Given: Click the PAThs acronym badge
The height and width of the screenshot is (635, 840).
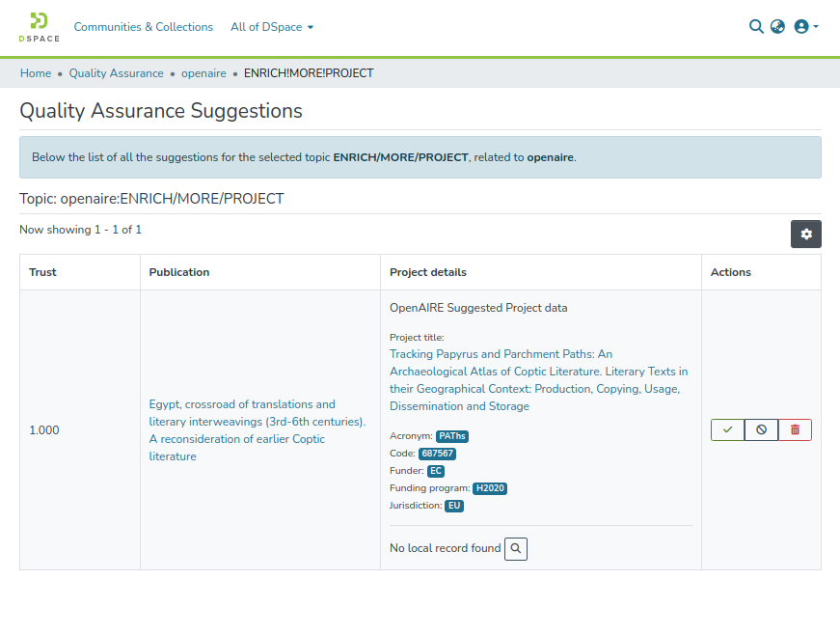Looking at the screenshot, I should point(451,436).
